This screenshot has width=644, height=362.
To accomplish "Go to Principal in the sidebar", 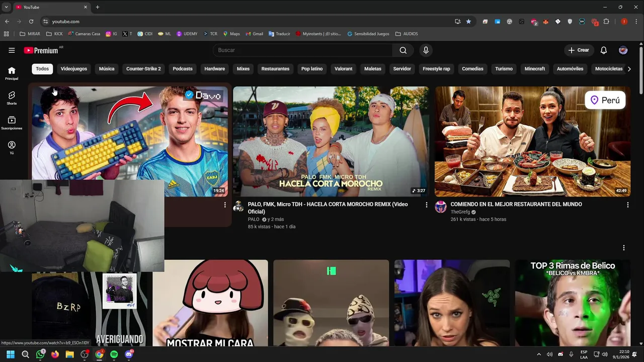I will (12, 73).
